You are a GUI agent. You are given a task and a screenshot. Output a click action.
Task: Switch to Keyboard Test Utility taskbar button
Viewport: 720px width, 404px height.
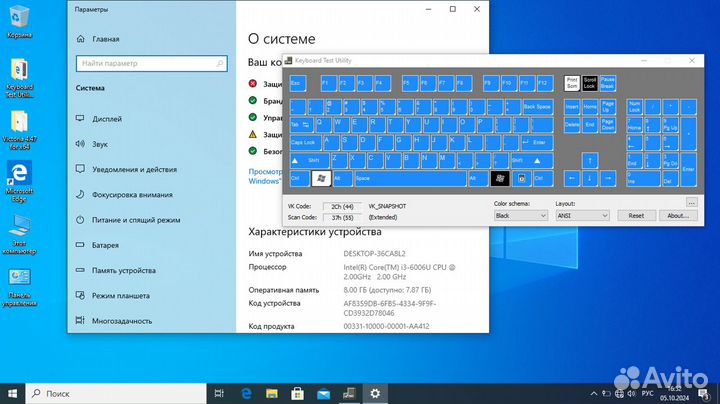point(349,393)
